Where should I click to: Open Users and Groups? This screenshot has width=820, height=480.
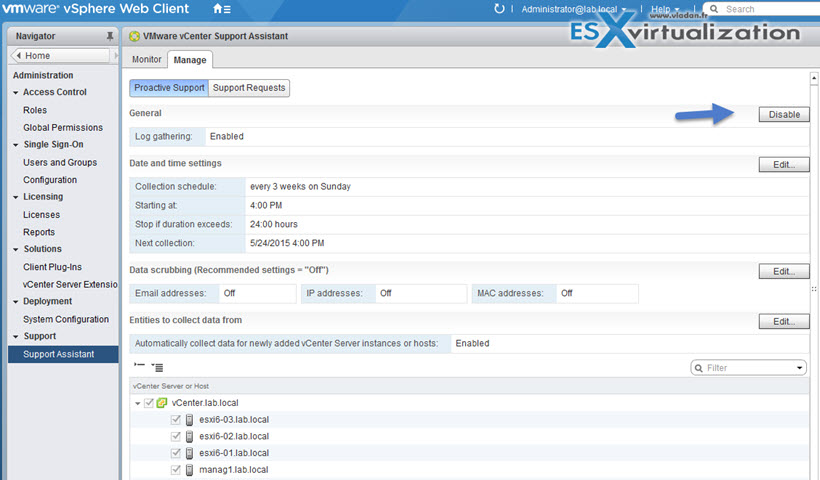(x=60, y=162)
